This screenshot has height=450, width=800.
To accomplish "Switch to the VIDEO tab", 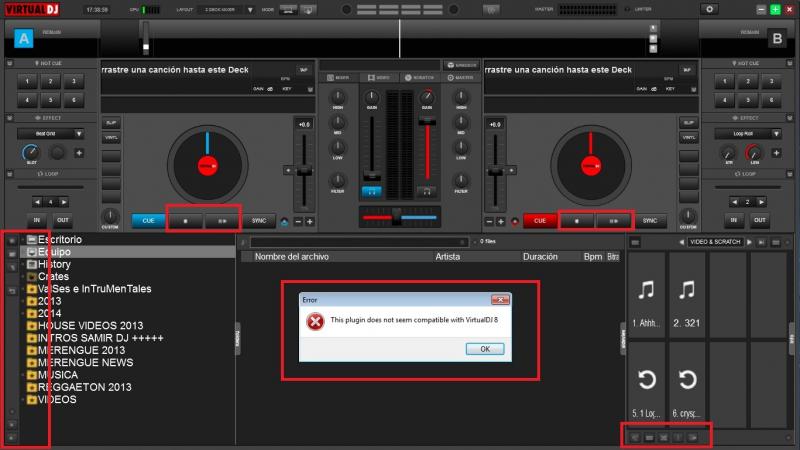I will coord(379,78).
